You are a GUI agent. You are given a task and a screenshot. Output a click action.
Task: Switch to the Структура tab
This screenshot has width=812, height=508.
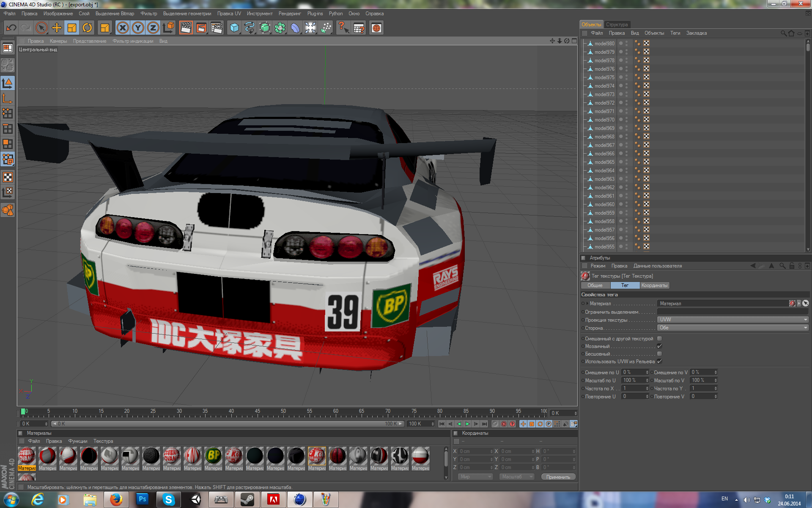[617, 25]
